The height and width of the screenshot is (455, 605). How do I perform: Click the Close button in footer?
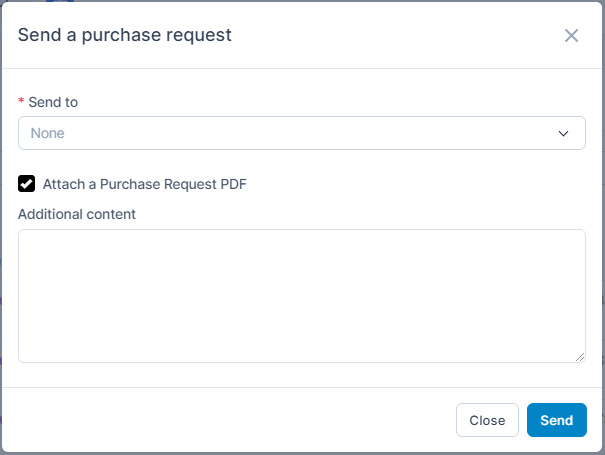(x=487, y=420)
